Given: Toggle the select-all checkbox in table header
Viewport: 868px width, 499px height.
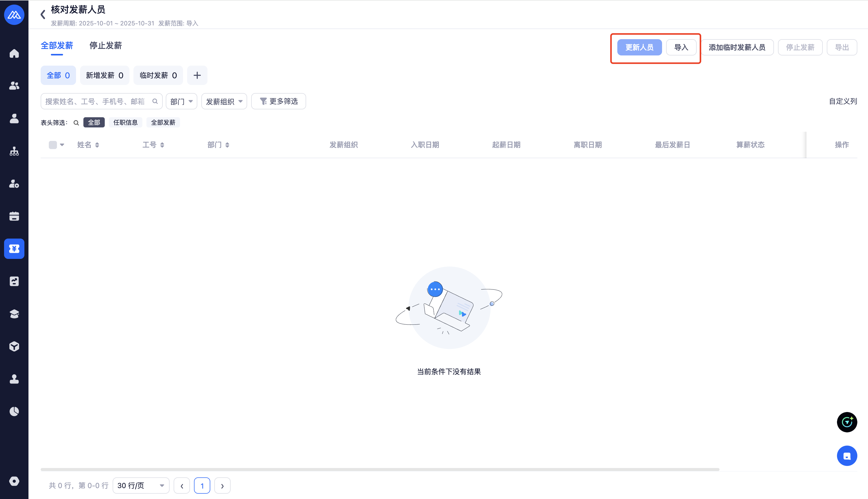Looking at the screenshot, I should coord(53,145).
